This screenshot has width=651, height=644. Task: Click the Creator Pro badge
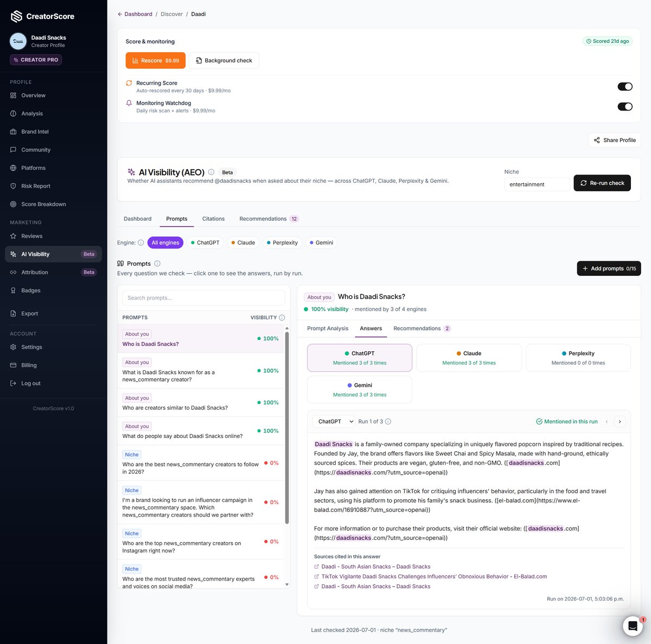(x=36, y=60)
